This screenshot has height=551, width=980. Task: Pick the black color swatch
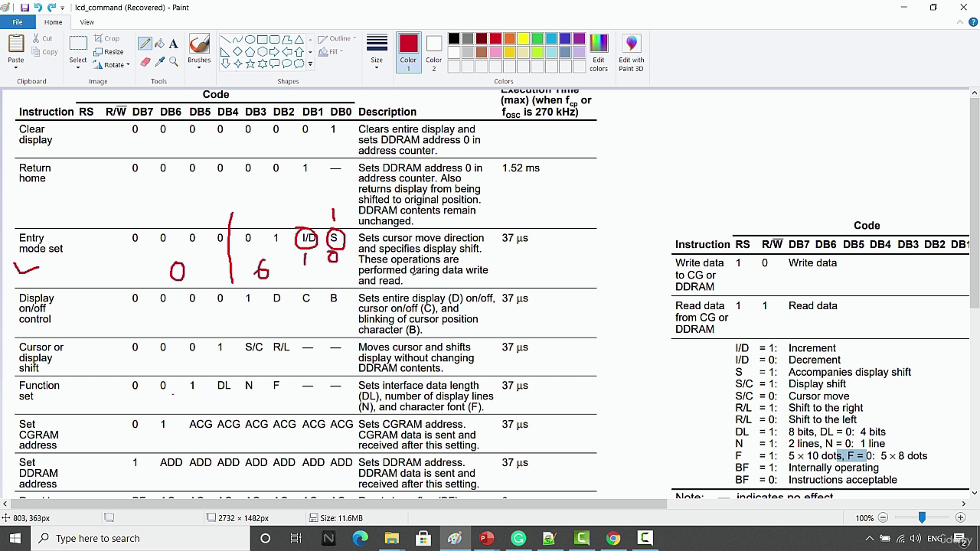click(454, 39)
